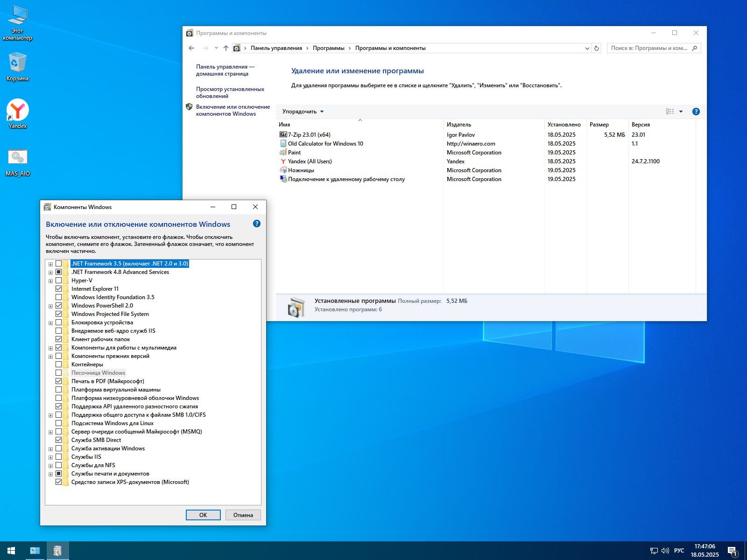Expand Службы IIS tree node
Viewport: 747px width, 560px height.
(50, 457)
